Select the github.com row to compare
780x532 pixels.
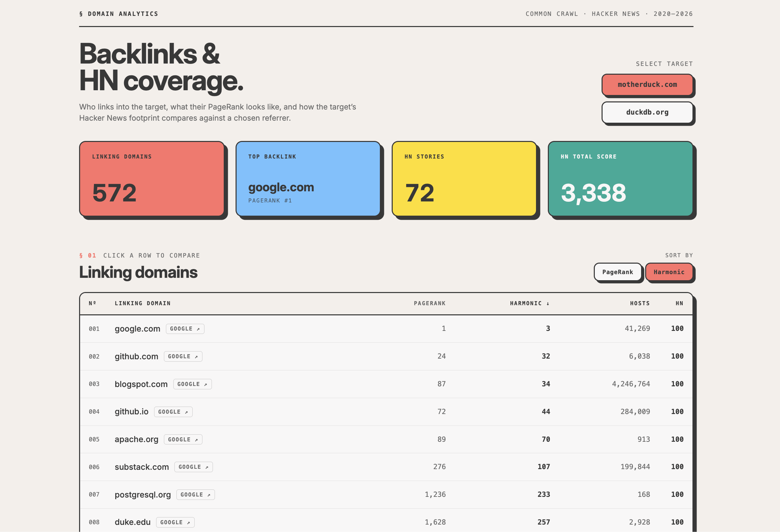(386, 357)
